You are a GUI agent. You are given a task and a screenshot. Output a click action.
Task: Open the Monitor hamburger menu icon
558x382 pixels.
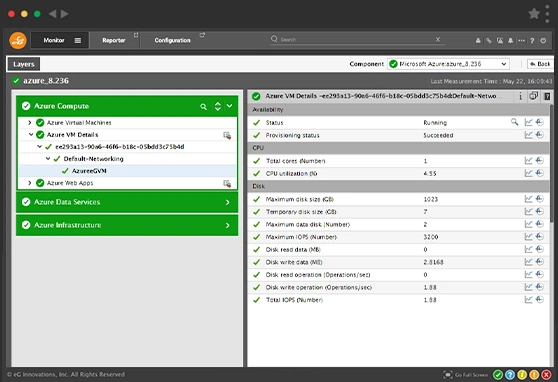click(78, 40)
